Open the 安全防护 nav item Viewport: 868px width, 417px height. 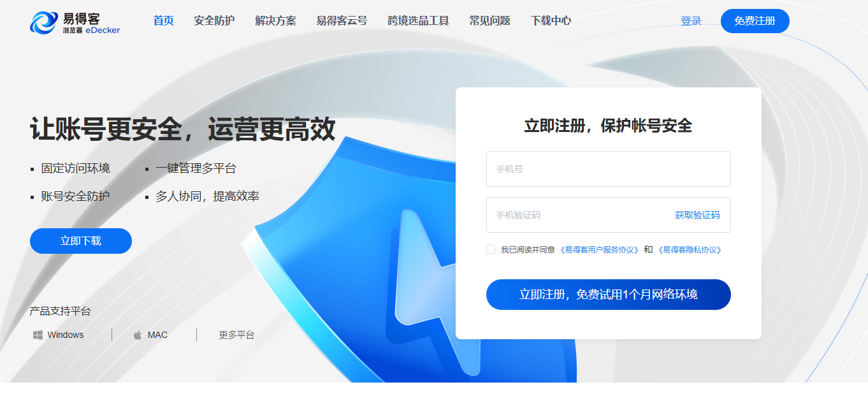click(214, 20)
